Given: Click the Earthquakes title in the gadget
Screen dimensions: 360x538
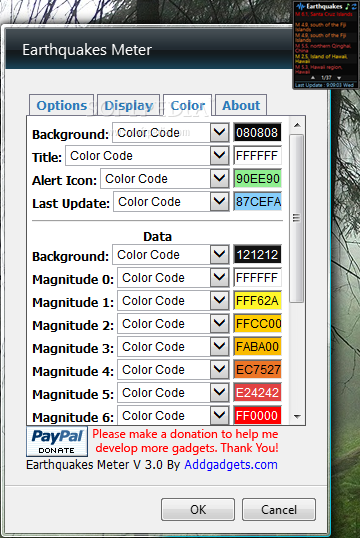Looking at the screenshot, I should tap(324, 7).
